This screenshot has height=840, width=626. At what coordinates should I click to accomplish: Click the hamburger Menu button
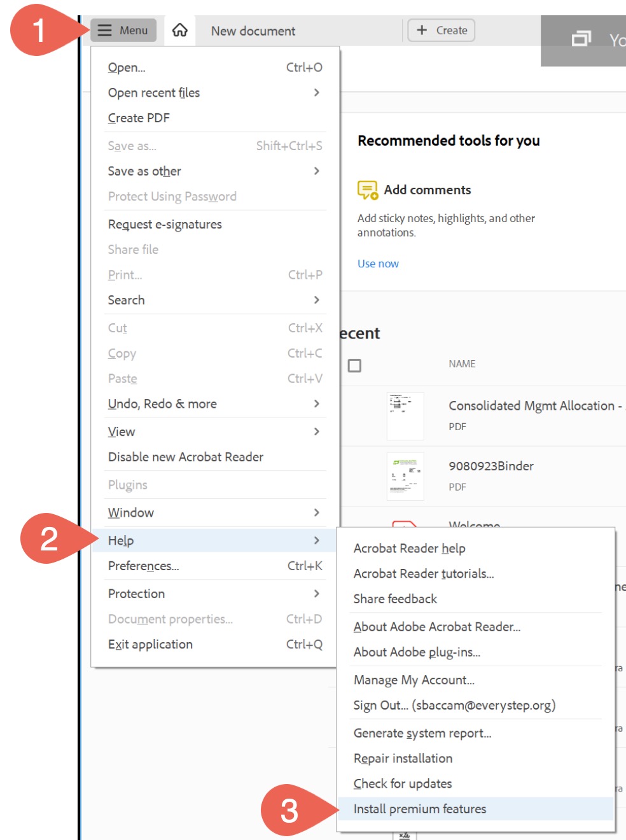[123, 30]
